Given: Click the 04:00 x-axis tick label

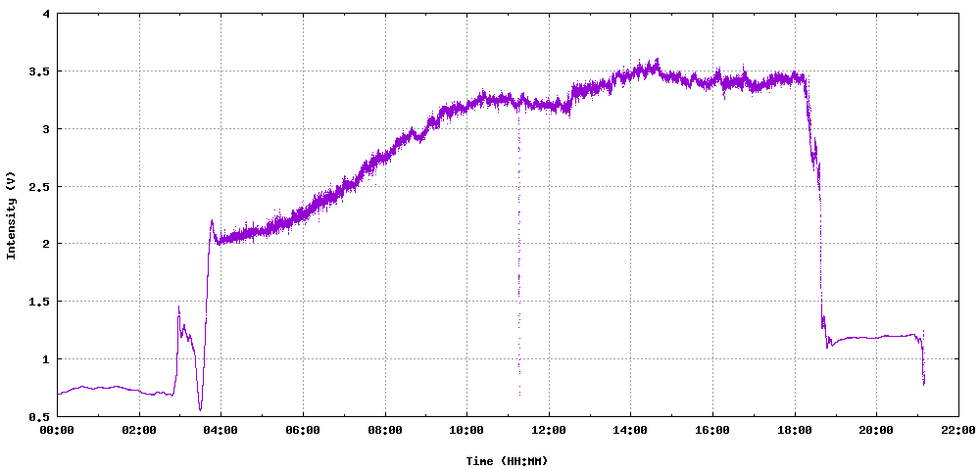Looking at the screenshot, I should [x=220, y=430].
